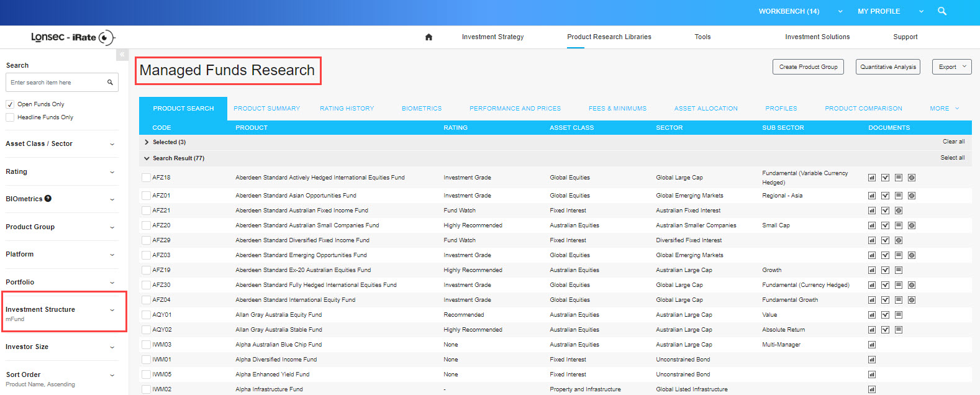
Task: Go to the home page icon
Action: 429,37
